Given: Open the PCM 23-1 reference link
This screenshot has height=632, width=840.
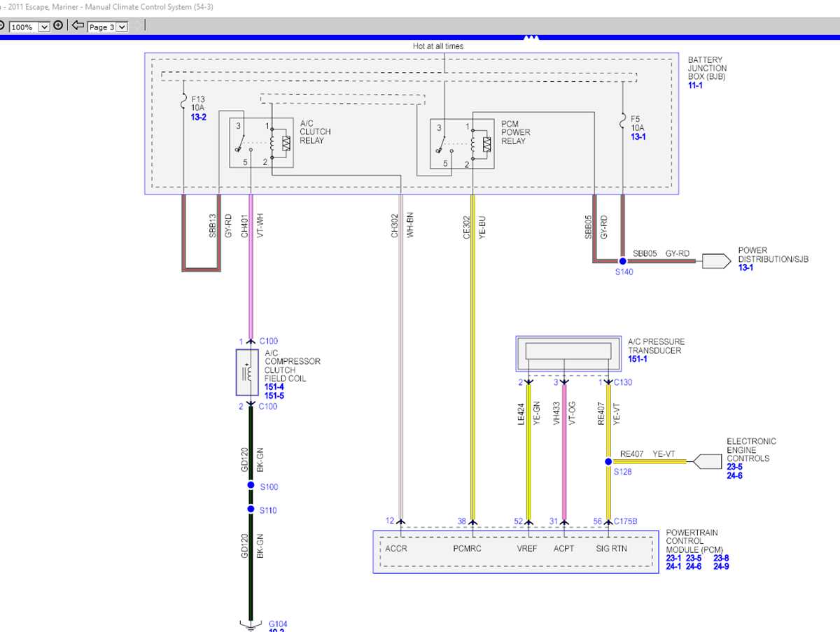Looking at the screenshot, I should [x=674, y=559].
